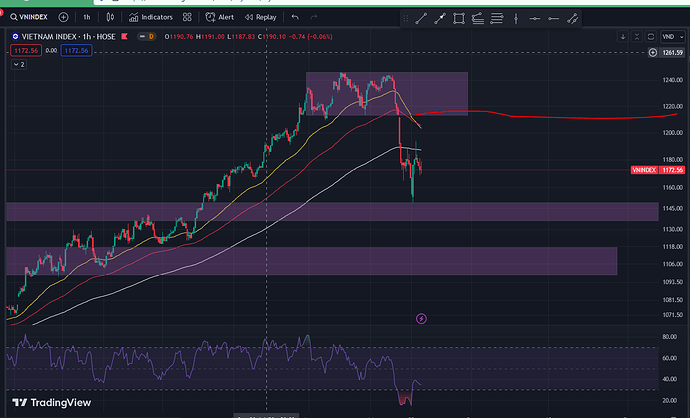This screenshot has width=690, height=418.
Task: Click the purple lightning event marker
Action: 421,318
